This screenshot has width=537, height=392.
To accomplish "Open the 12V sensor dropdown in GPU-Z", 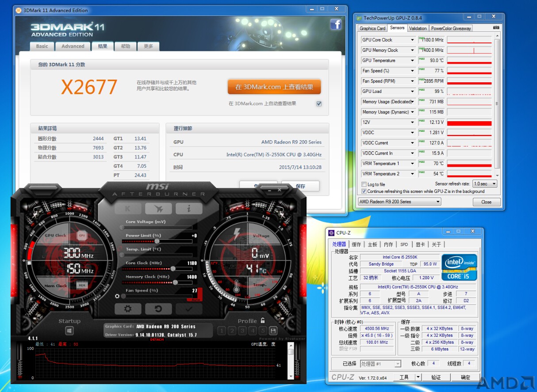I will tap(412, 122).
